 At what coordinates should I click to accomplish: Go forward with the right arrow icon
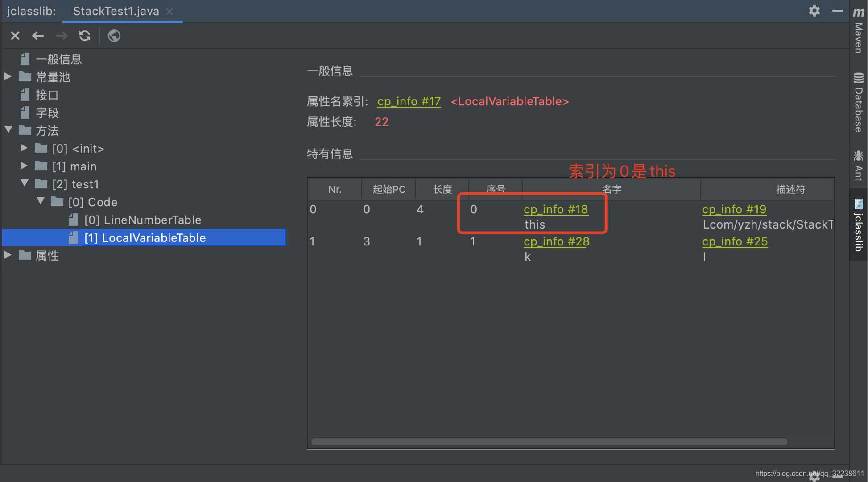pyautogui.click(x=62, y=36)
